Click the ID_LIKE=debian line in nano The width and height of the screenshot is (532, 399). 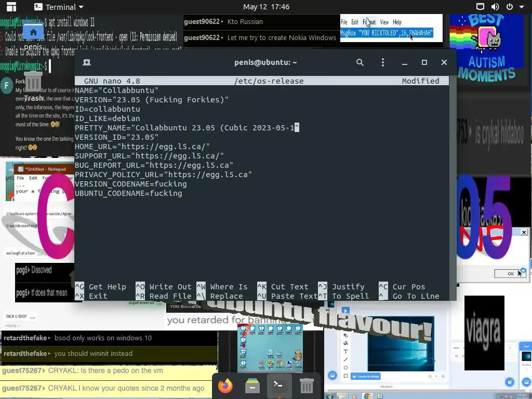click(x=107, y=118)
